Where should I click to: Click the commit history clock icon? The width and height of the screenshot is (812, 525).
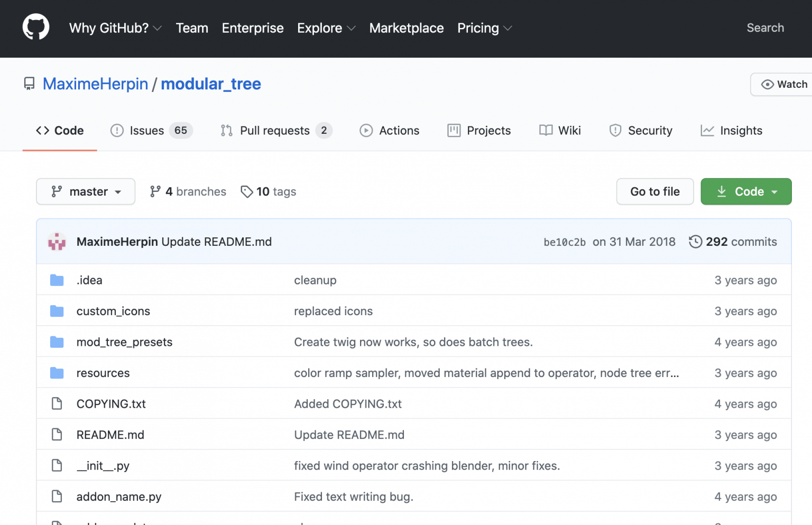tap(695, 242)
